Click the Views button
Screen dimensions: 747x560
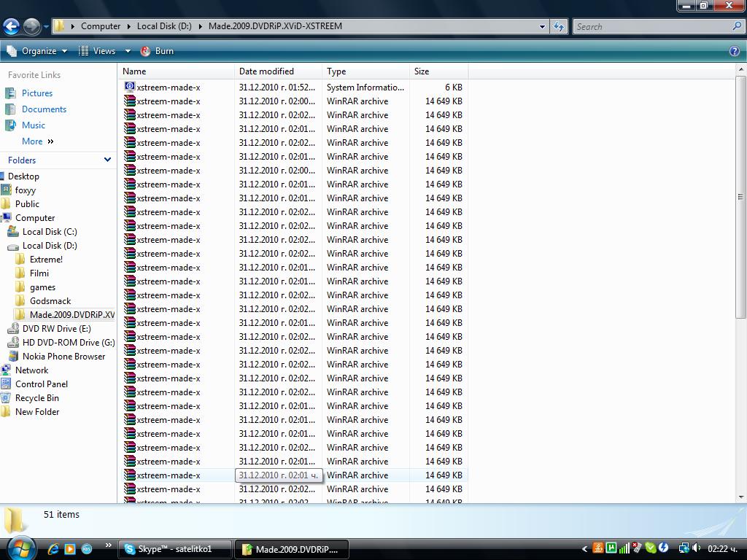tap(98, 51)
